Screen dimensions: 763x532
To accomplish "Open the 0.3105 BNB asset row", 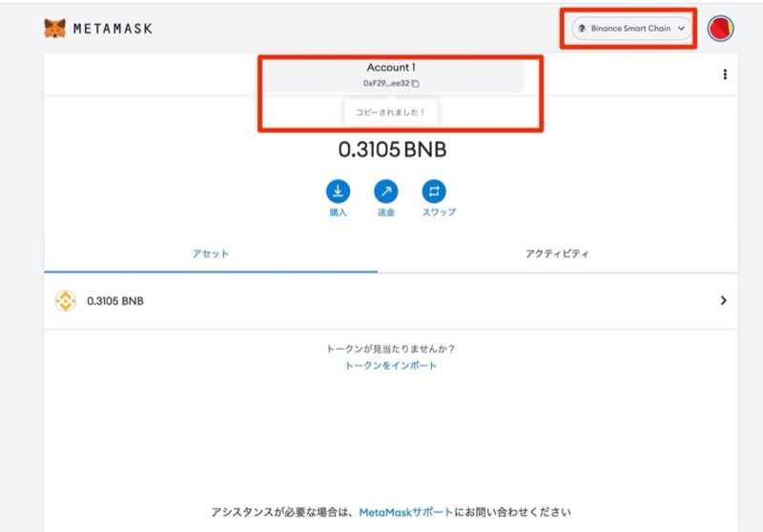I will 391,301.
